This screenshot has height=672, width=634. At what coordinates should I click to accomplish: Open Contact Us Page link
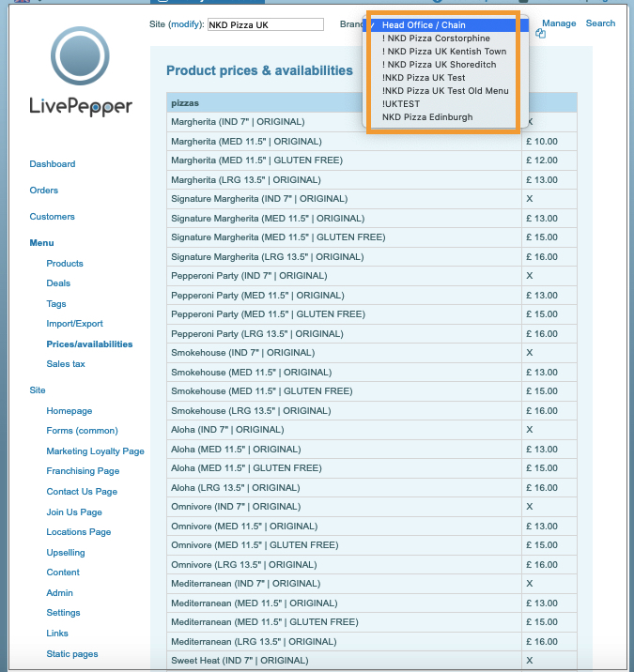[x=82, y=492]
